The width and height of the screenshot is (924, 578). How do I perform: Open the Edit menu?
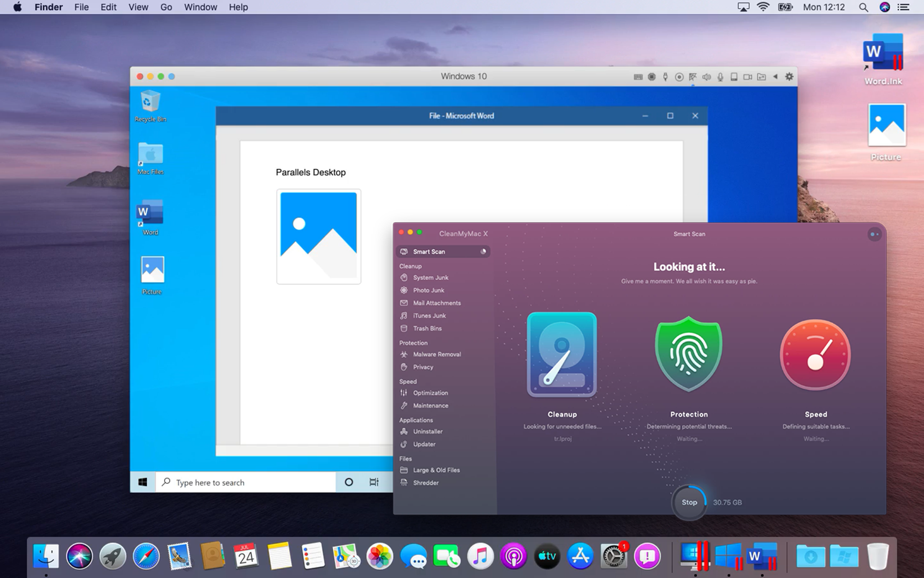109,7
